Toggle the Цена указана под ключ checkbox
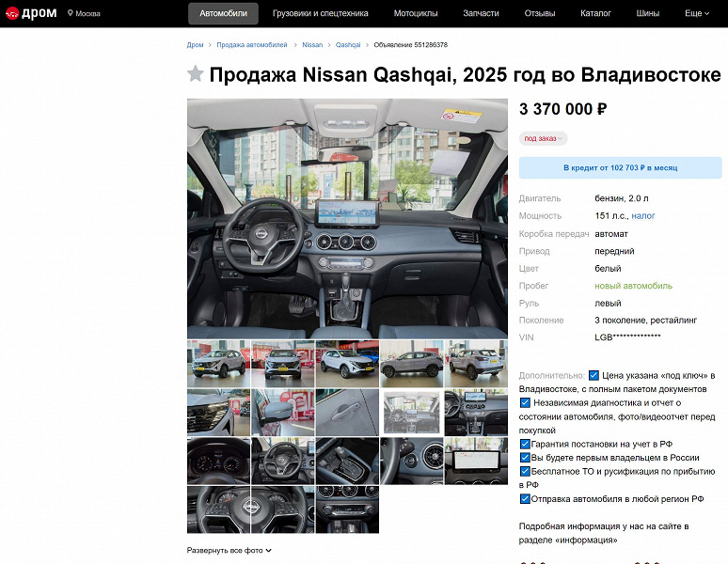 [x=593, y=375]
